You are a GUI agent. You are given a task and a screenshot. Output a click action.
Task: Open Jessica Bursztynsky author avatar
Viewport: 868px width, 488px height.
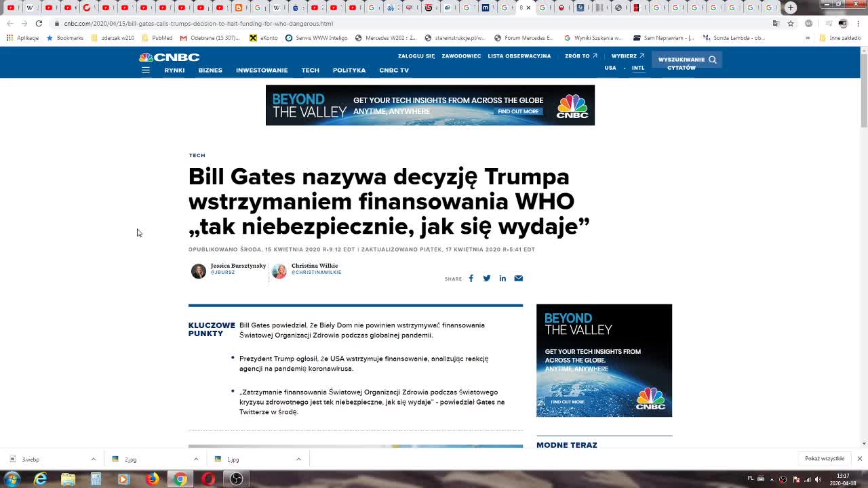pyautogui.click(x=198, y=271)
